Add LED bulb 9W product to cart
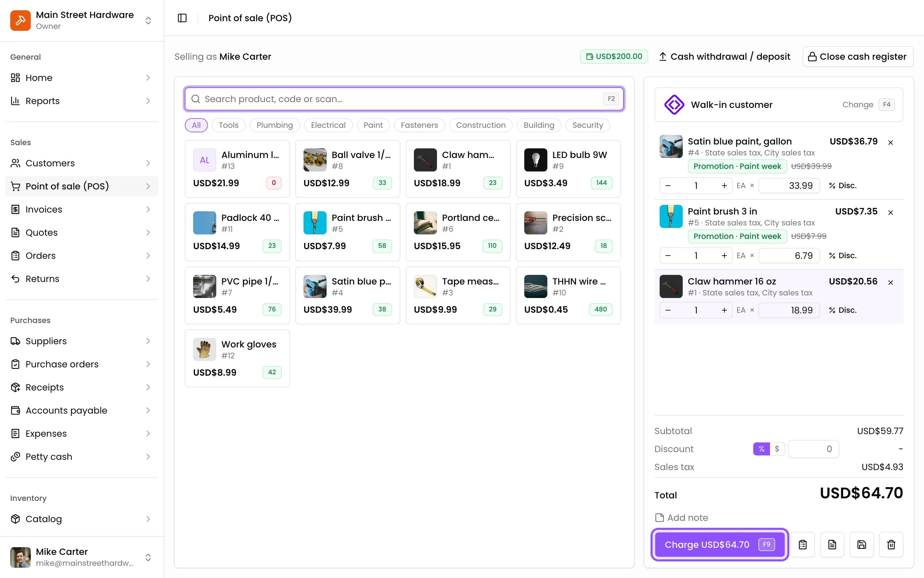924x578 pixels. click(x=568, y=169)
